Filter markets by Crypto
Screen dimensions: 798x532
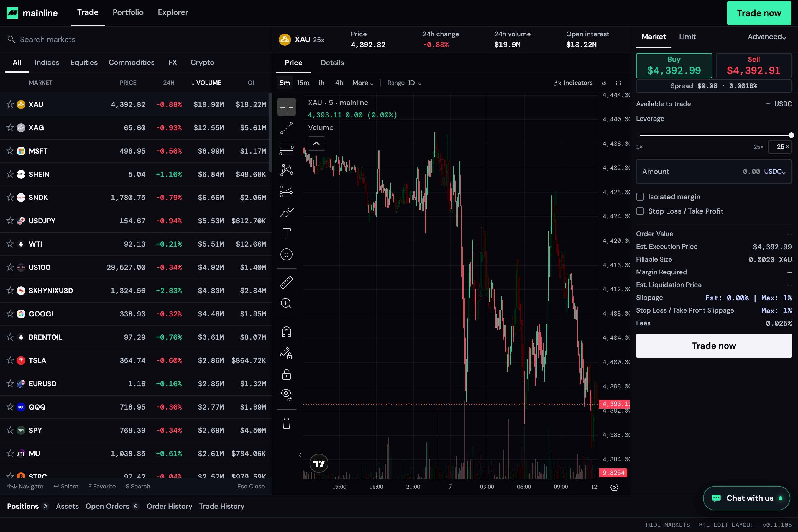pos(202,62)
